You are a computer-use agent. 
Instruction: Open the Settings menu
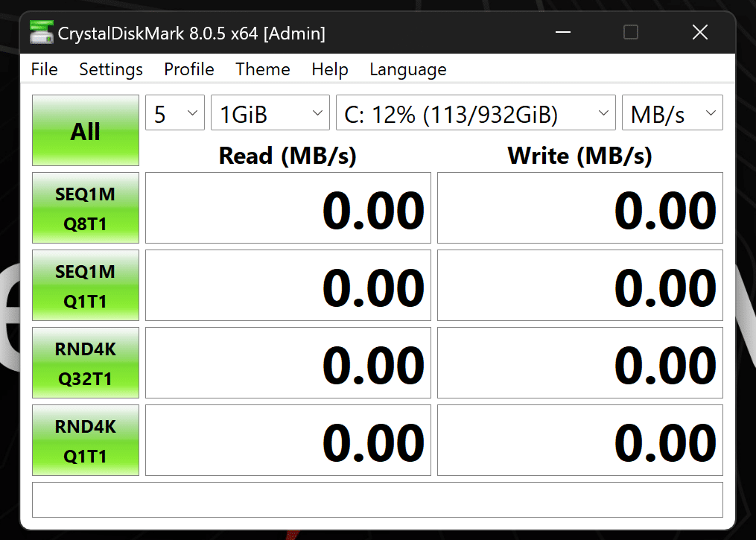click(111, 69)
